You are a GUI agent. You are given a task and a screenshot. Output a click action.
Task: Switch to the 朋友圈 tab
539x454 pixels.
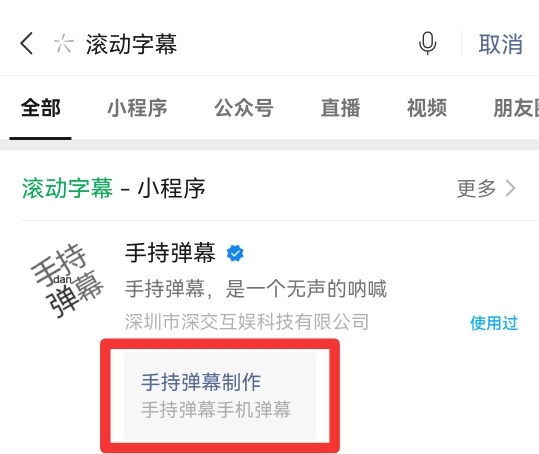click(x=516, y=108)
